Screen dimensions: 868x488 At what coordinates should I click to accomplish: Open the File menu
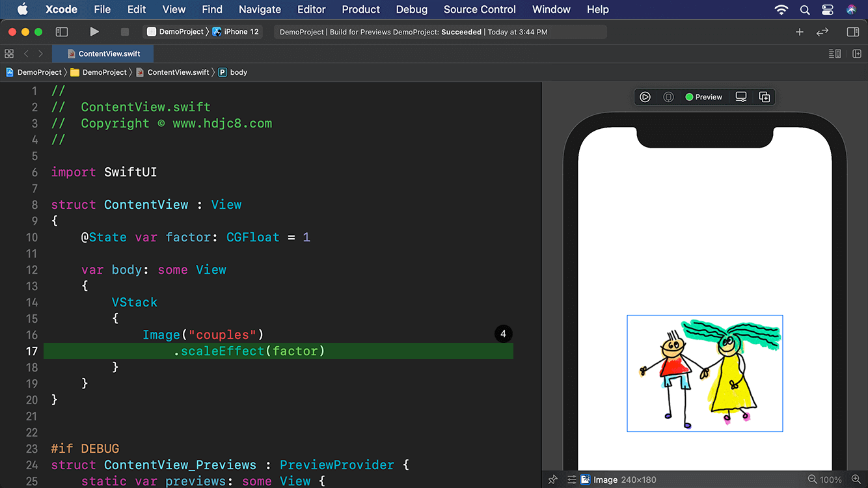point(102,9)
